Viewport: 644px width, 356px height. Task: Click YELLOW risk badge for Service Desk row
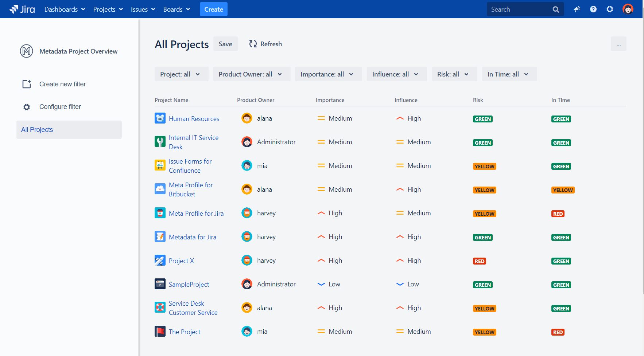coord(484,308)
